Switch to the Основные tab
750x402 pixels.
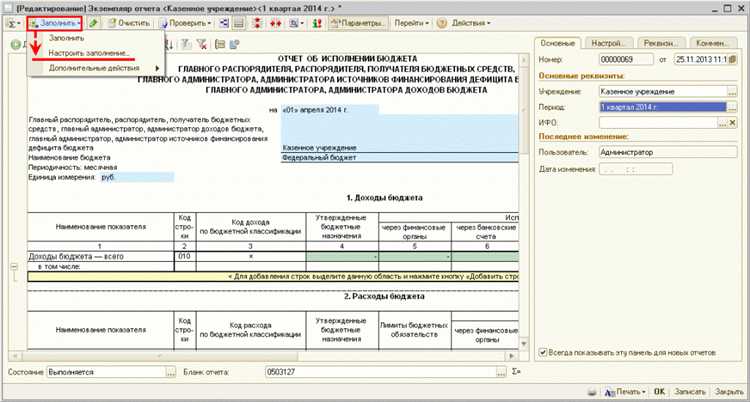coord(557,43)
